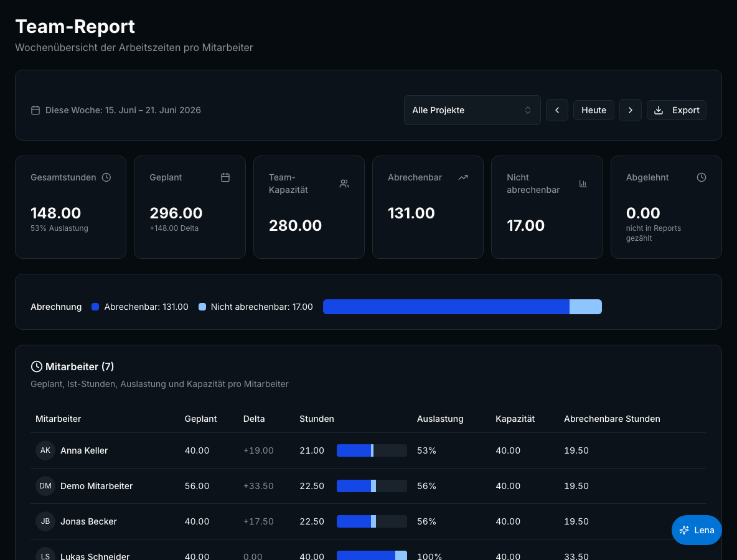Click the bar chart icon in Nicht abrechenbar card
This screenshot has height=560, width=737.
click(583, 184)
